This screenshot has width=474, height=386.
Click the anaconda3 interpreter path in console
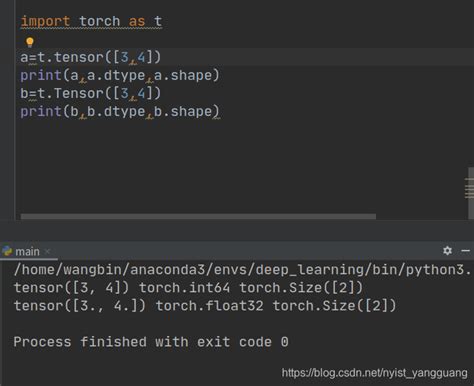(x=242, y=269)
